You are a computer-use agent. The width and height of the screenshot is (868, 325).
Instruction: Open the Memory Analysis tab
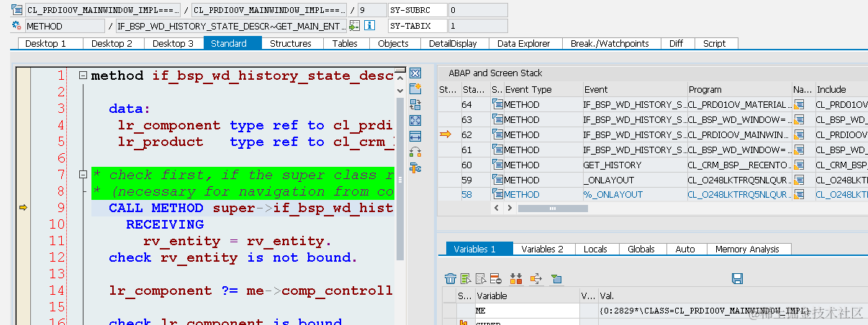click(749, 249)
